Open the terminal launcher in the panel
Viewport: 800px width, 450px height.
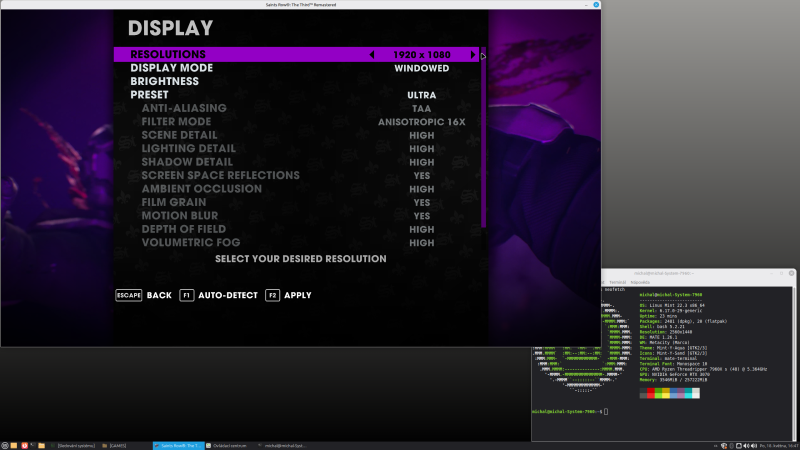click(33, 445)
